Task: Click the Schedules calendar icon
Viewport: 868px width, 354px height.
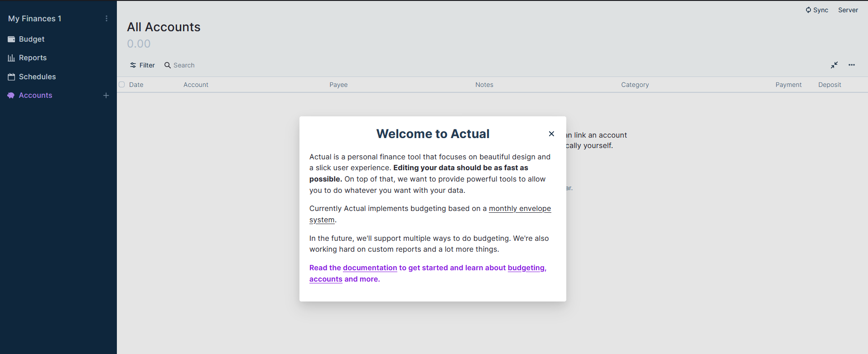Action: click(x=11, y=77)
